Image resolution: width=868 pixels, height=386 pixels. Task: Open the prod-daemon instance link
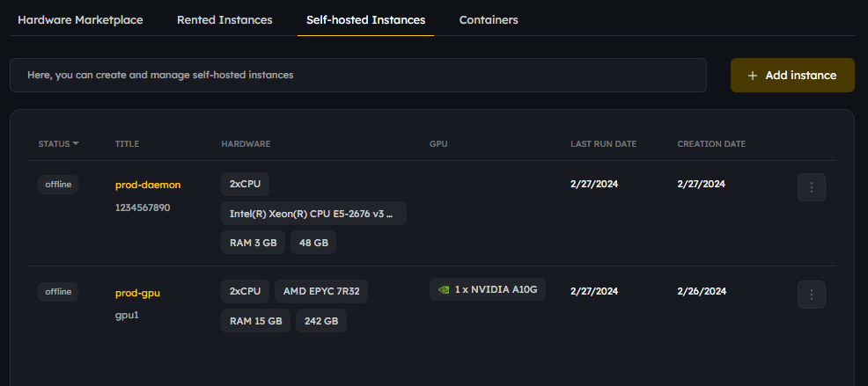point(148,185)
